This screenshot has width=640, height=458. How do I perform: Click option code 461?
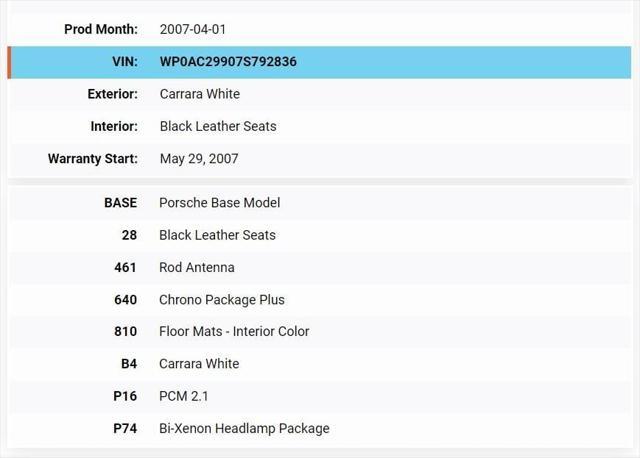pyautogui.click(x=125, y=267)
